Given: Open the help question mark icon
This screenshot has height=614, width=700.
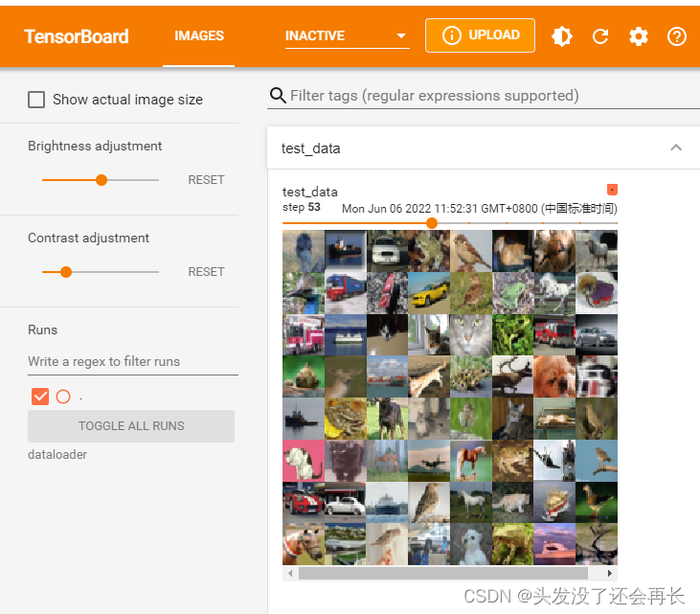Looking at the screenshot, I should [x=676, y=36].
